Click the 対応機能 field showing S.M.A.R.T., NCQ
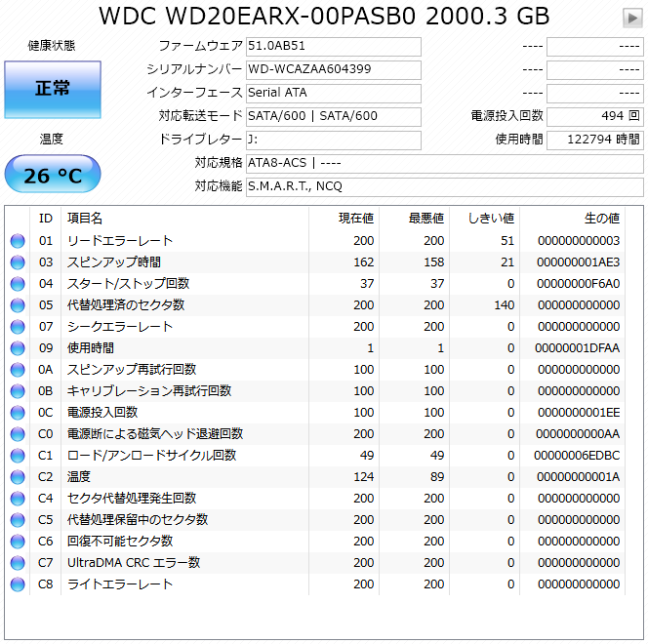648x644 pixels. 444,186
